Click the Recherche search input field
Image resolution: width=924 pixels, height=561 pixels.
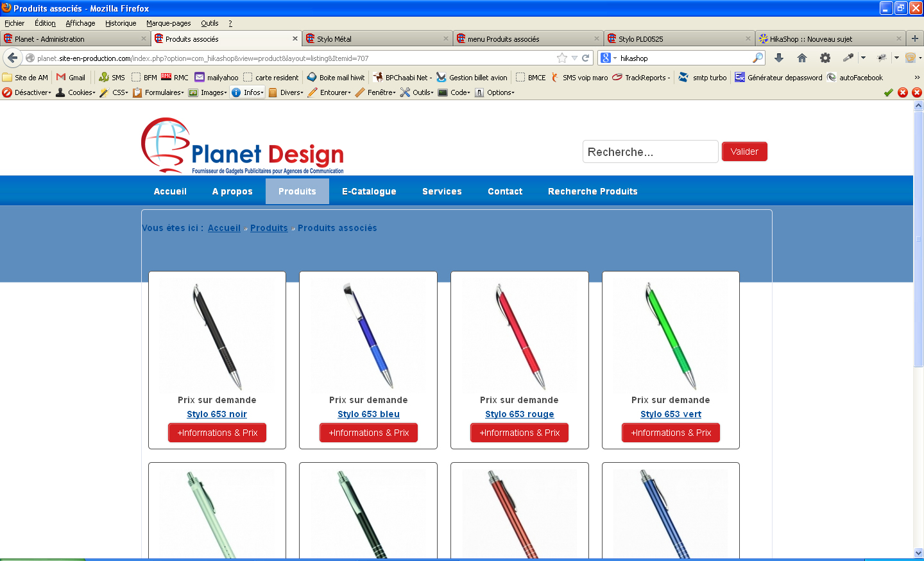[651, 151]
